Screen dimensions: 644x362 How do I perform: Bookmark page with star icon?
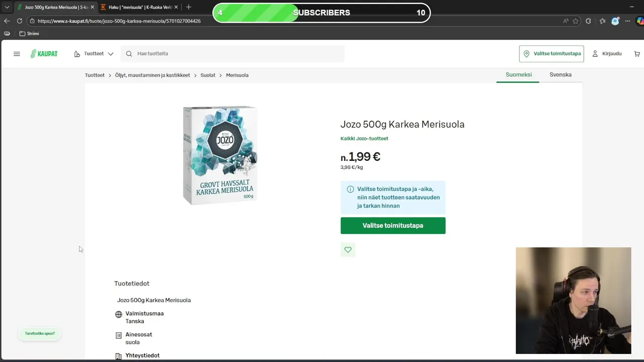[x=576, y=21]
